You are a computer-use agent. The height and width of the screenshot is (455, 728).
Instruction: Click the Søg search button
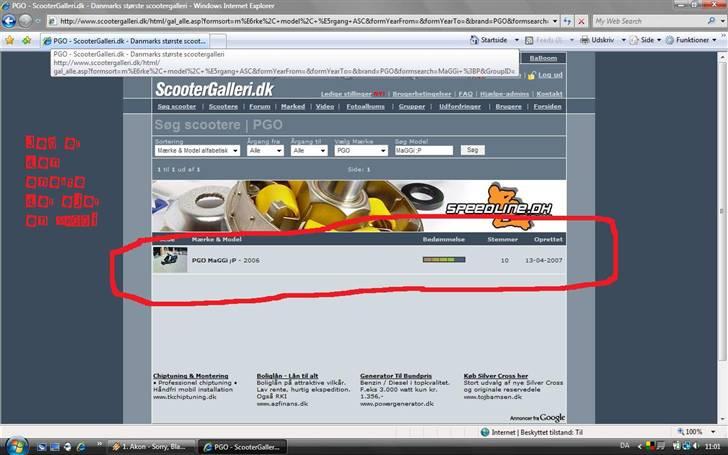click(x=473, y=150)
